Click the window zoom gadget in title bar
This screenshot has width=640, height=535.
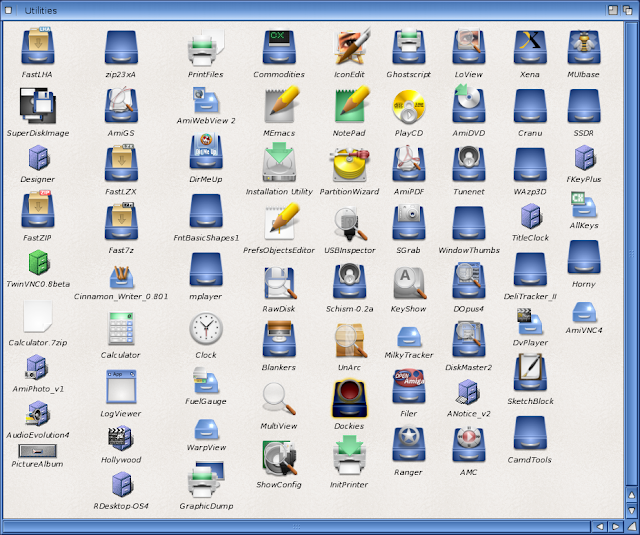[x=613, y=10]
